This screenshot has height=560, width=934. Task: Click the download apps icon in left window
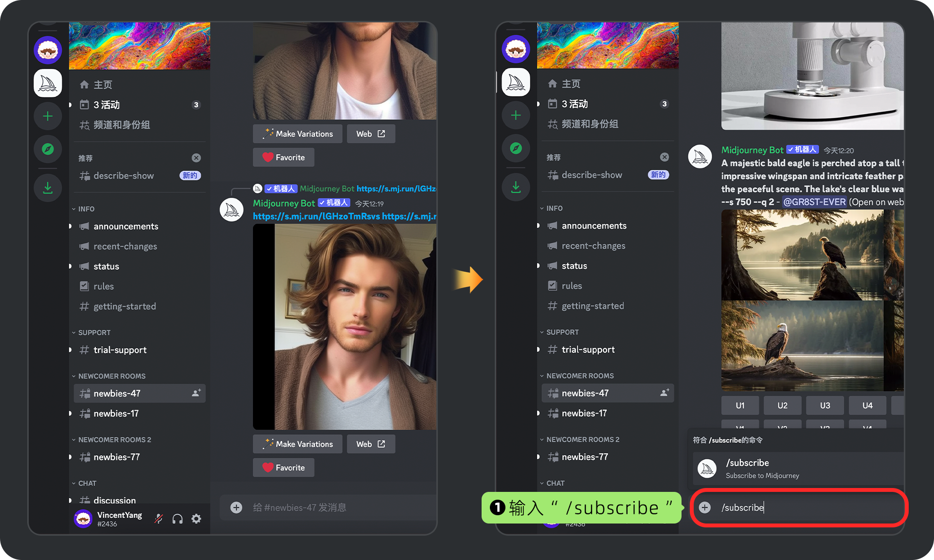click(x=48, y=187)
